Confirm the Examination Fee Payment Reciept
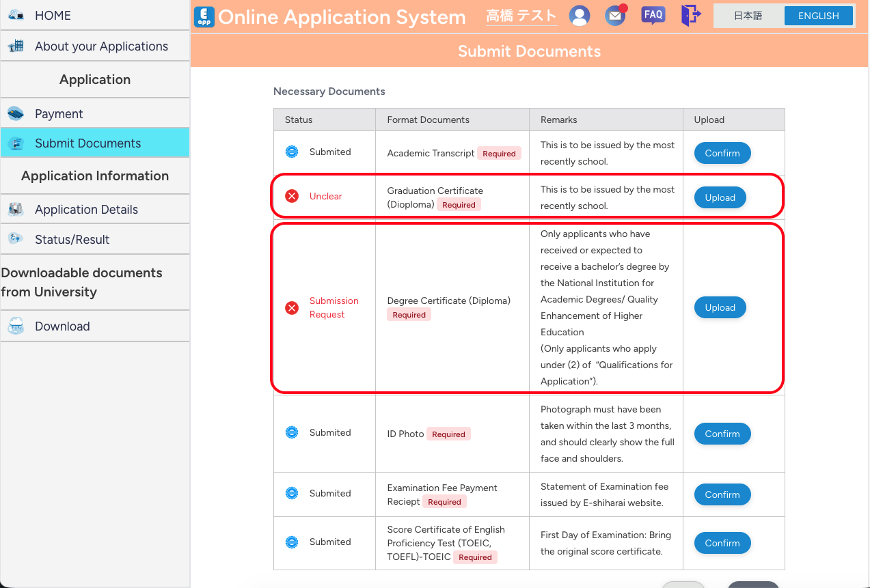 (722, 494)
